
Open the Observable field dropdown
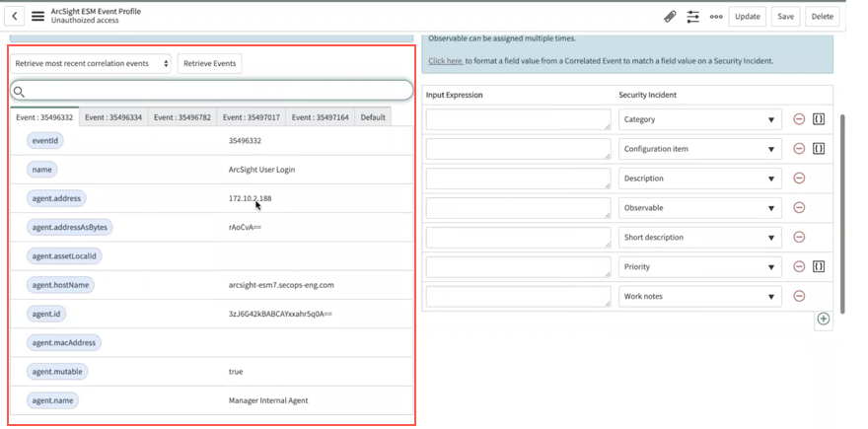coord(699,207)
